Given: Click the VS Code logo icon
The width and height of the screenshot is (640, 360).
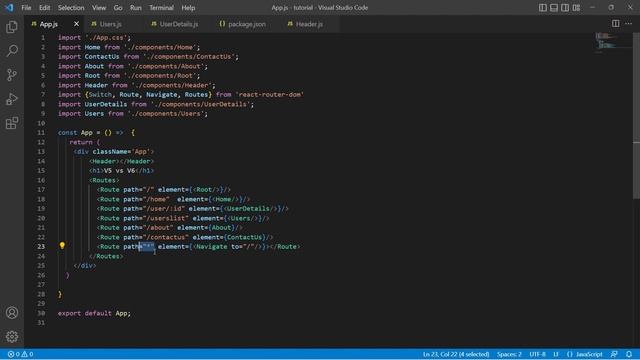Looking at the screenshot, I should coord(9,8).
